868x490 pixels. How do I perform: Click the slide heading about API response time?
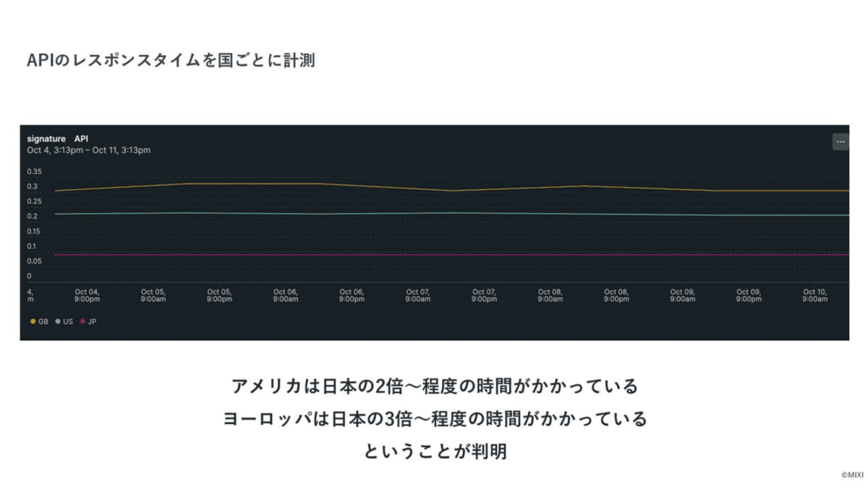click(x=171, y=61)
